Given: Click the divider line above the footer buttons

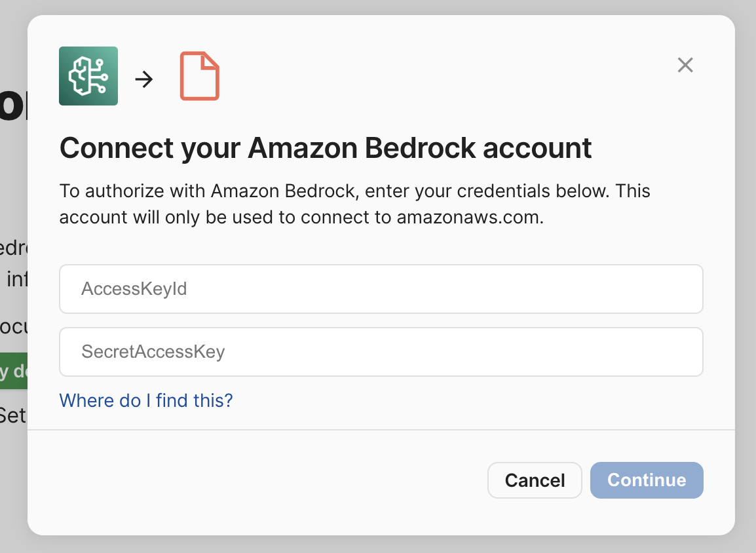Looking at the screenshot, I should (x=381, y=430).
